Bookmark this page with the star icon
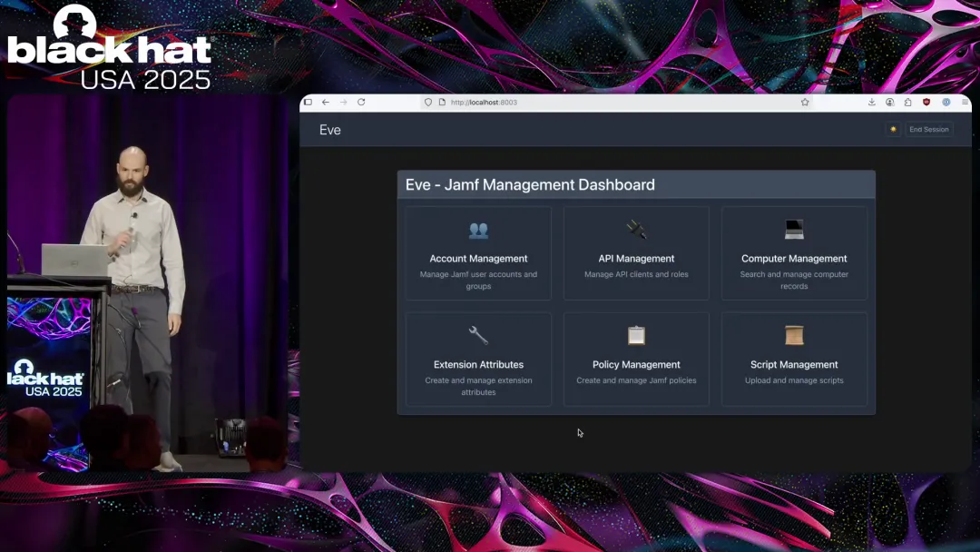 click(805, 102)
